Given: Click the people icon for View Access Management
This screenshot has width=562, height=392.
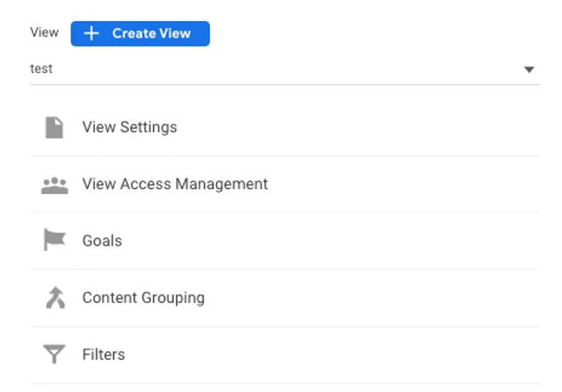Looking at the screenshot, I should tap(55, 185).
